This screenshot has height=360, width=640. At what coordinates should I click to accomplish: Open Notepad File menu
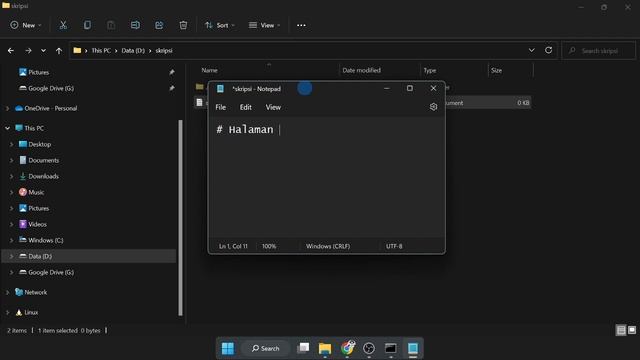click(x=220, y=107)
